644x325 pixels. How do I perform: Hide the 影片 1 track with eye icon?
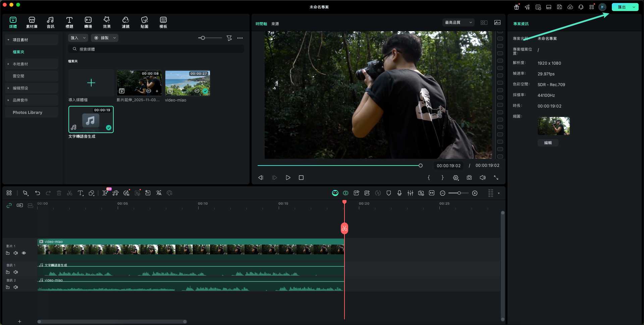coord(24,253)
